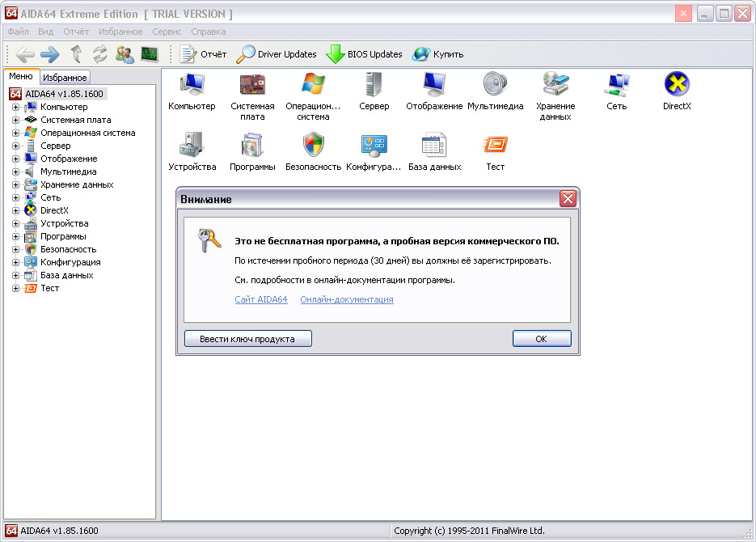Close the Внимание dialog with the X
The width and height of the screenshot is (756, 542).
[x=568, y=199]
